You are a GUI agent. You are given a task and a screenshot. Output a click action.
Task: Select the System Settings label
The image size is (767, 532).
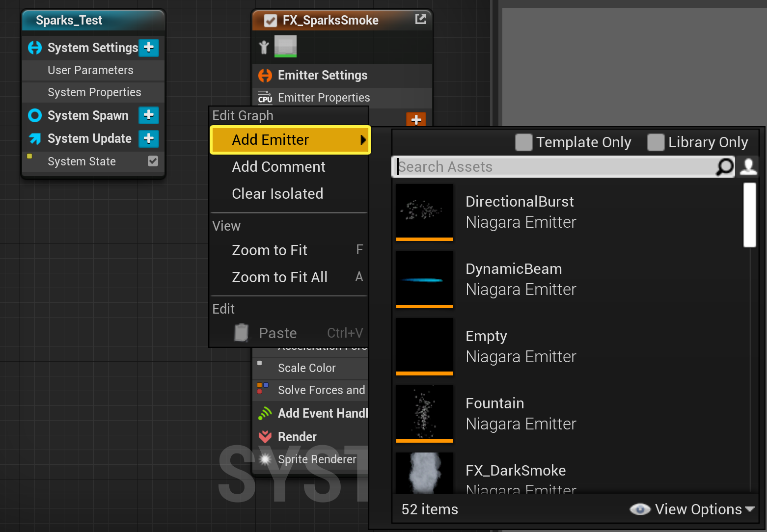tap(93, 48)
